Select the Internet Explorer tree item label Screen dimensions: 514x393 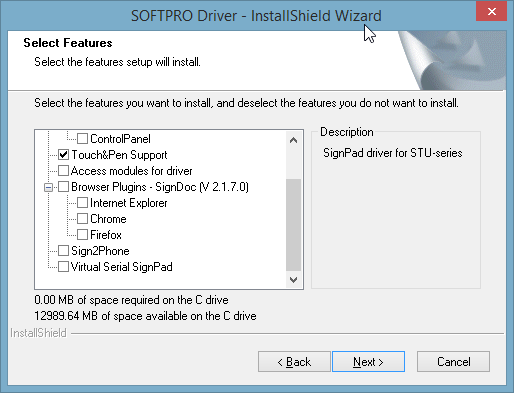point(129,203)
